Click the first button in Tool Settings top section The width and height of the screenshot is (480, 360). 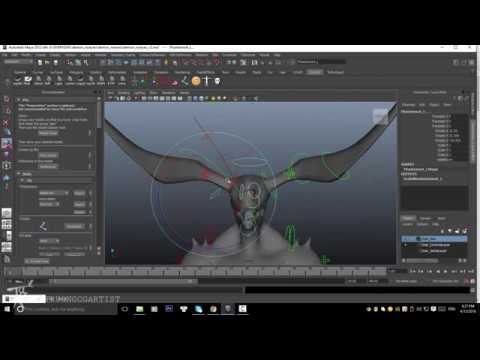pyautogui.click(x=48, y=133)
